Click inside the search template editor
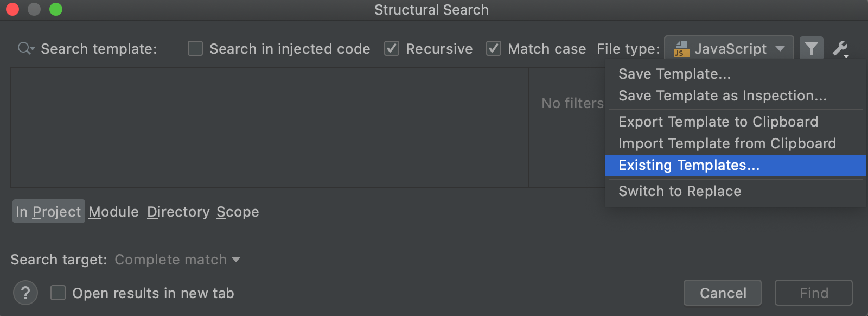Viewport: 868px width, 316px height. click(270, 128)
